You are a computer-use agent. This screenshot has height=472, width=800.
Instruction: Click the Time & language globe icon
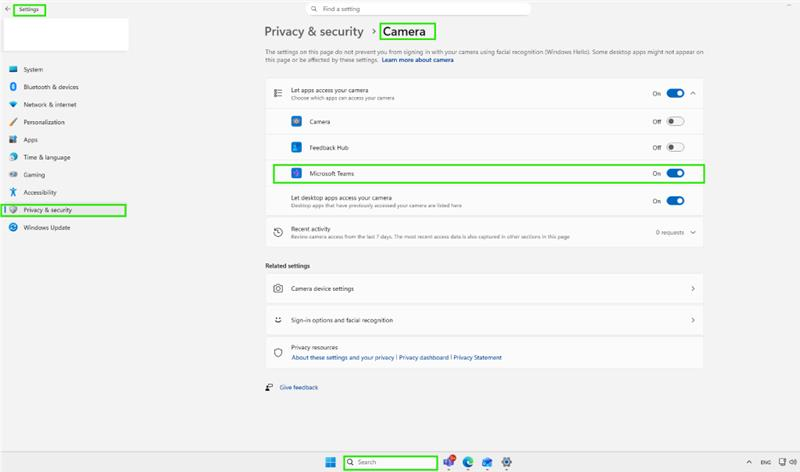[x=13, y=157]
